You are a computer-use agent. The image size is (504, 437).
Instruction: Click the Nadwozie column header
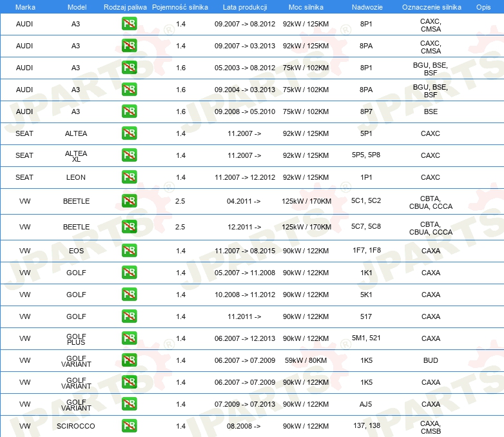point(367,7)
